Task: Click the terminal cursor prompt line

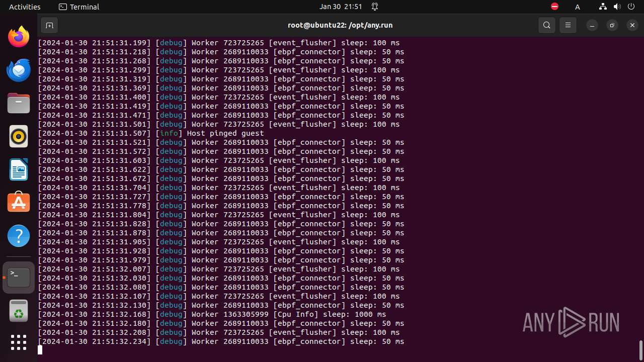Action: point(40,350)
